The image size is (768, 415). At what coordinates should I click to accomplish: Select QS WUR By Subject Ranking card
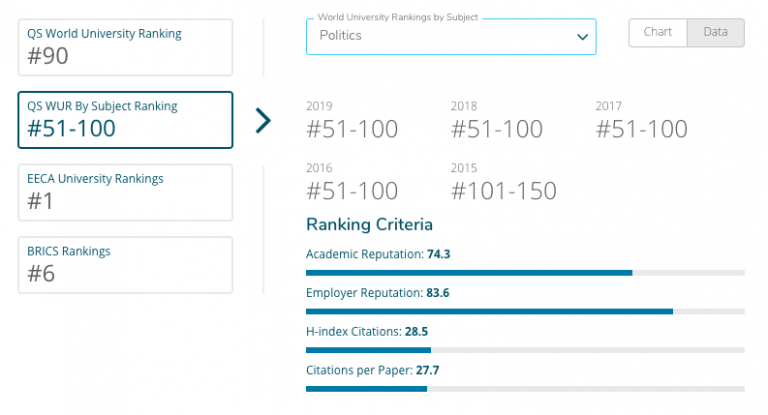pyautogui.click(x=125, y=120)
